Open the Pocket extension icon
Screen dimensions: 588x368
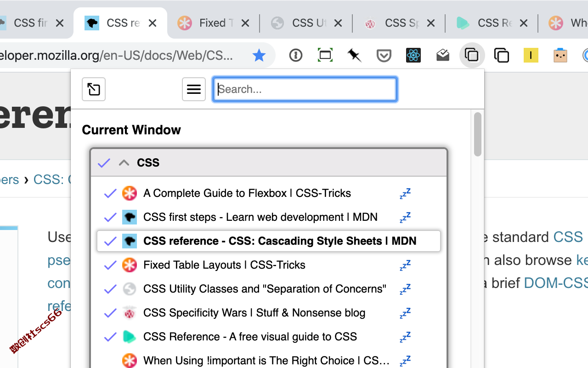click(384, 56)
